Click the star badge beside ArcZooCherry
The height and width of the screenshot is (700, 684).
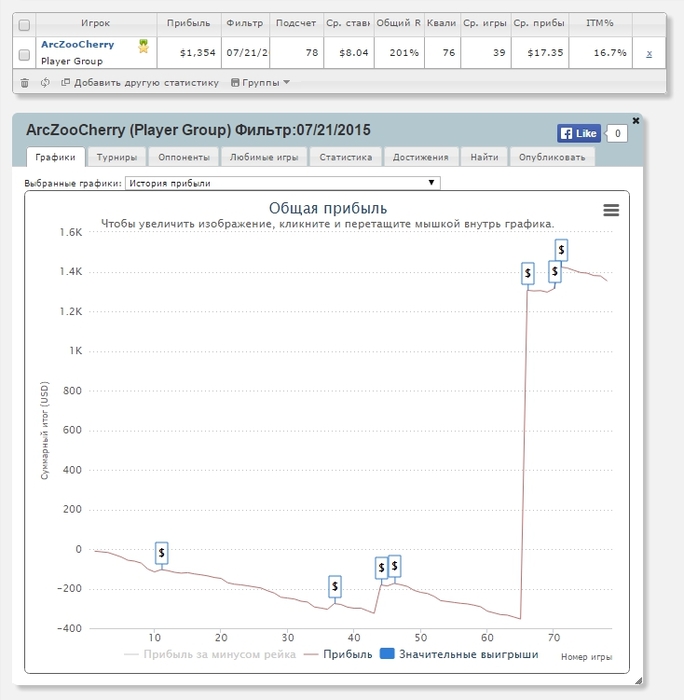[143, 46]
